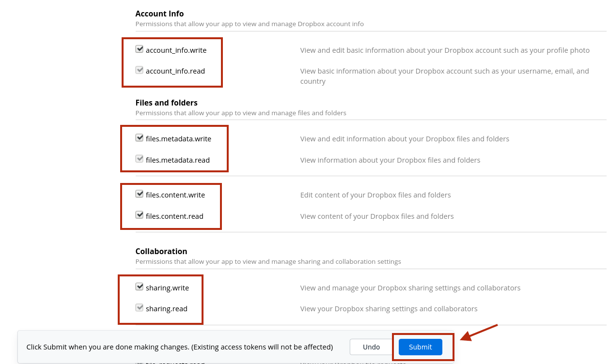610x364 pixels.
Task: Click the greyed account_info.read checkbox
Action: tap(140, 71)
